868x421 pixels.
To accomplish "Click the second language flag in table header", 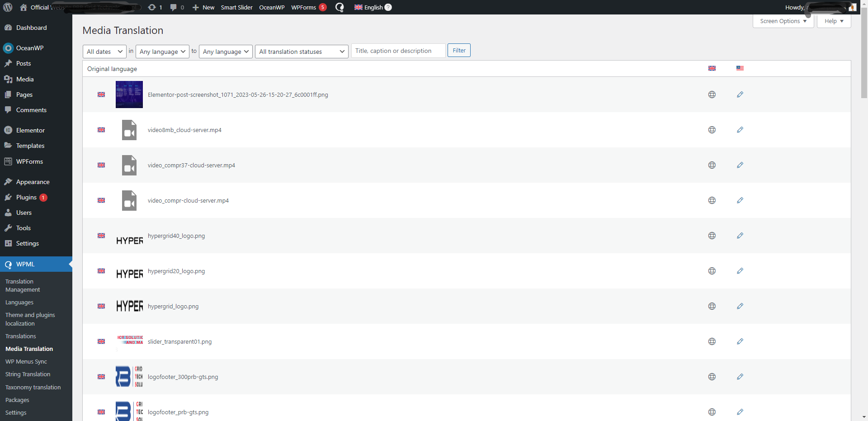I will click(740, 68).
